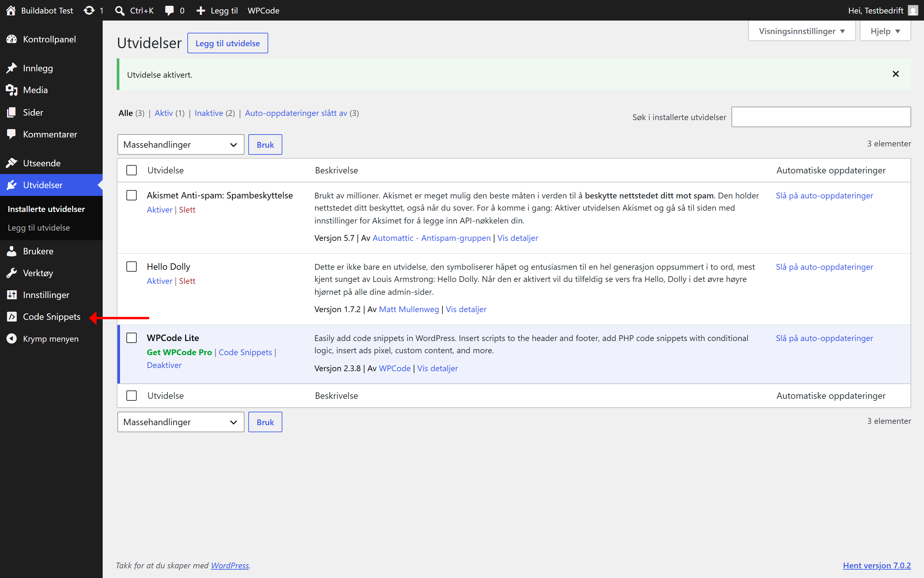Check the WPCode Lite checkbox
This screenshot has height=578, width=924.
(x=131, y=338)
